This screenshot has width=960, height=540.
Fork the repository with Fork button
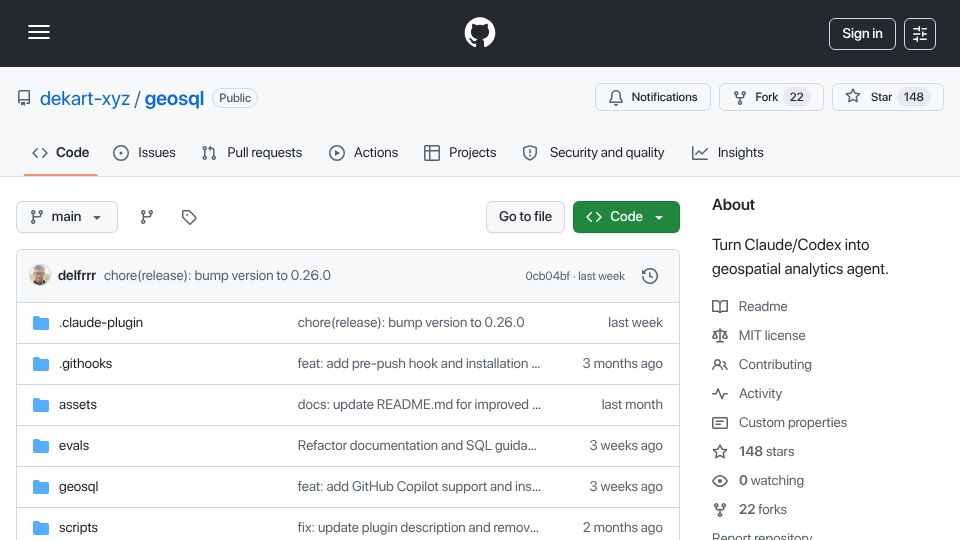(771, 97)
